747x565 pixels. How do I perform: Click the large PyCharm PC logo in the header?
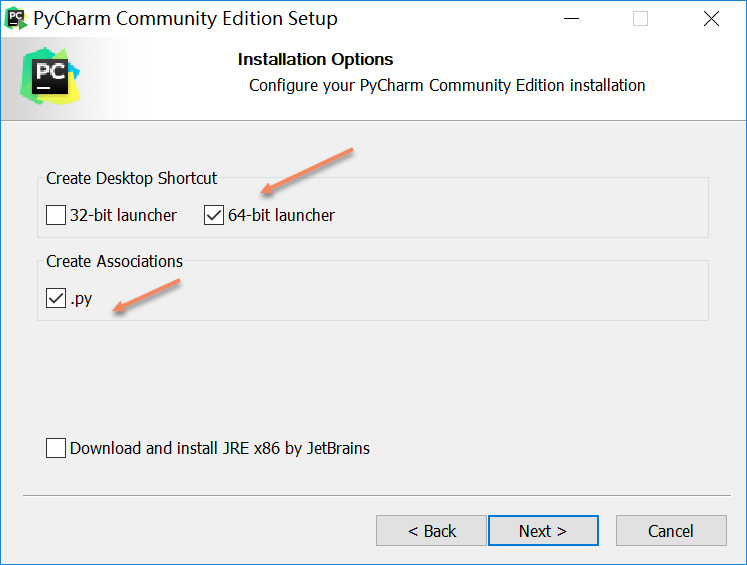(49, 77)
